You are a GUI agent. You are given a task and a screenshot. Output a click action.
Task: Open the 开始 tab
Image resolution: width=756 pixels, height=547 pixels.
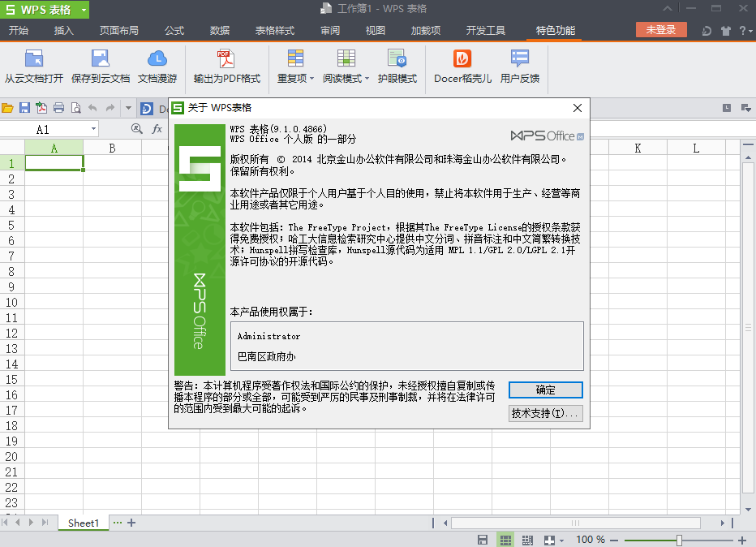pos(19,30)
